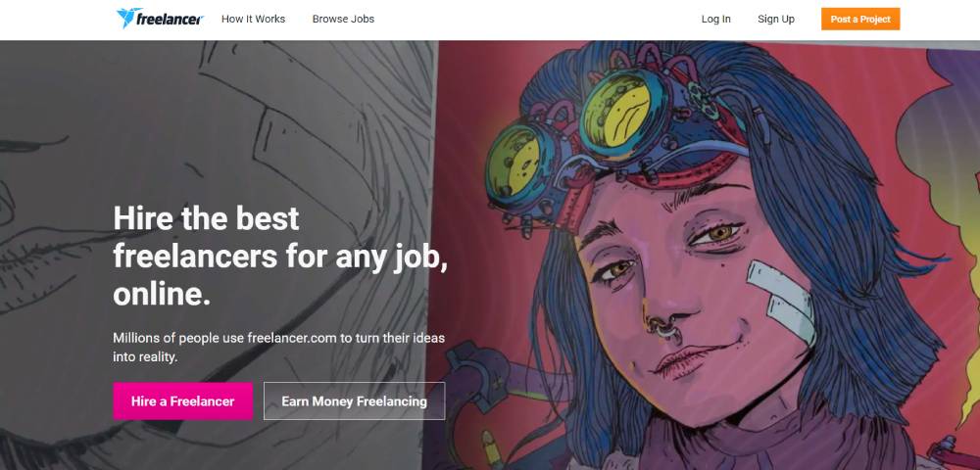
Task: Go to Browse Jobs
Action: pos(343,19)
